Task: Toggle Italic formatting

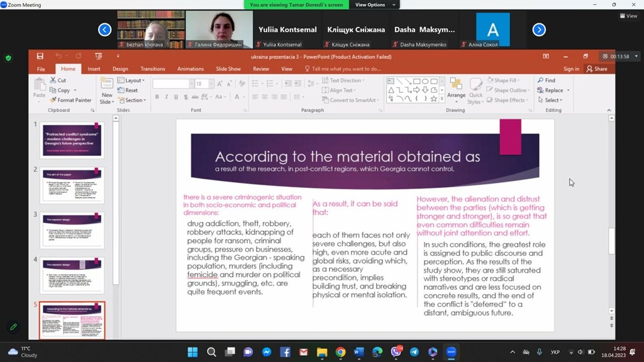Action: point(167,97)
